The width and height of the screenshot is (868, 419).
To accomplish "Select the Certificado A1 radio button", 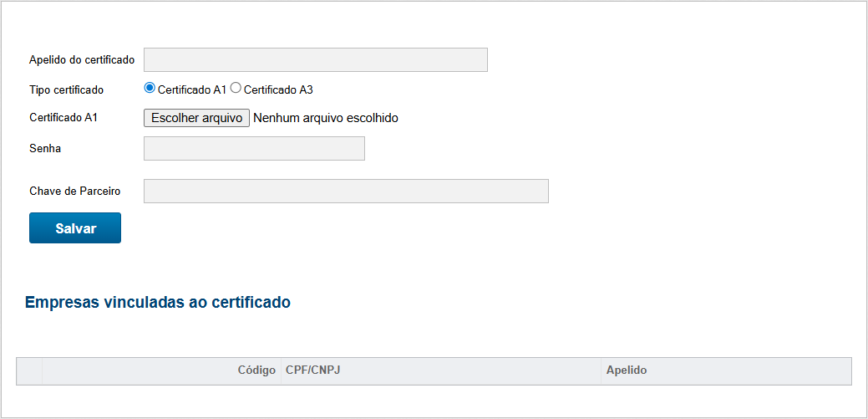I will click(x=150, y=88).
